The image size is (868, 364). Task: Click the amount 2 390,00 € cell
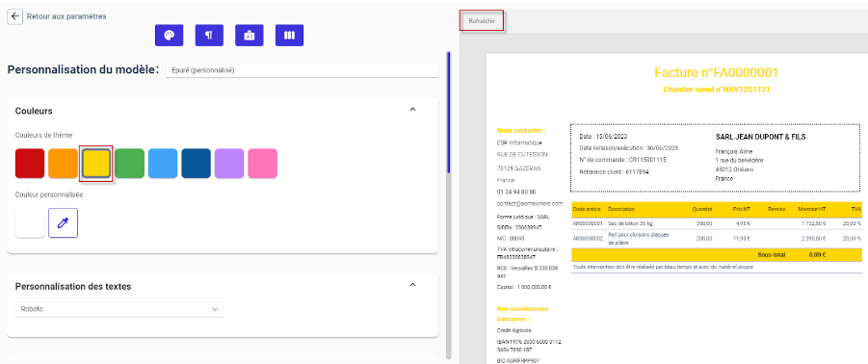tap(813, 239)
